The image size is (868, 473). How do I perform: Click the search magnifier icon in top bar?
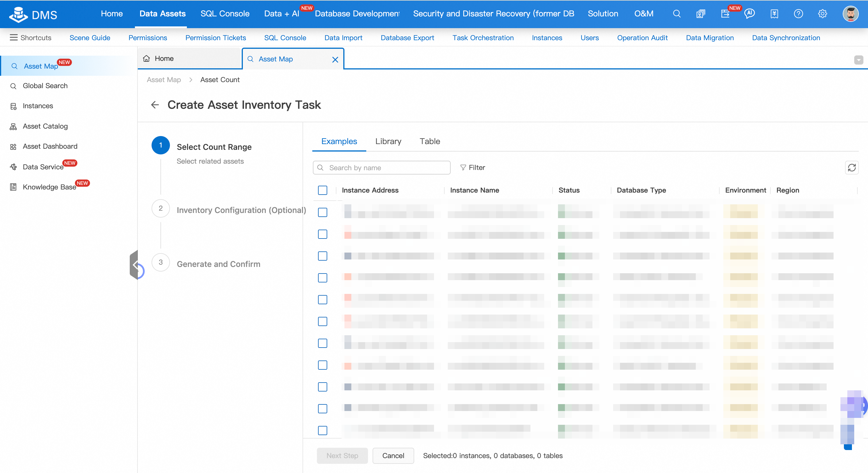tap(677, 14)
